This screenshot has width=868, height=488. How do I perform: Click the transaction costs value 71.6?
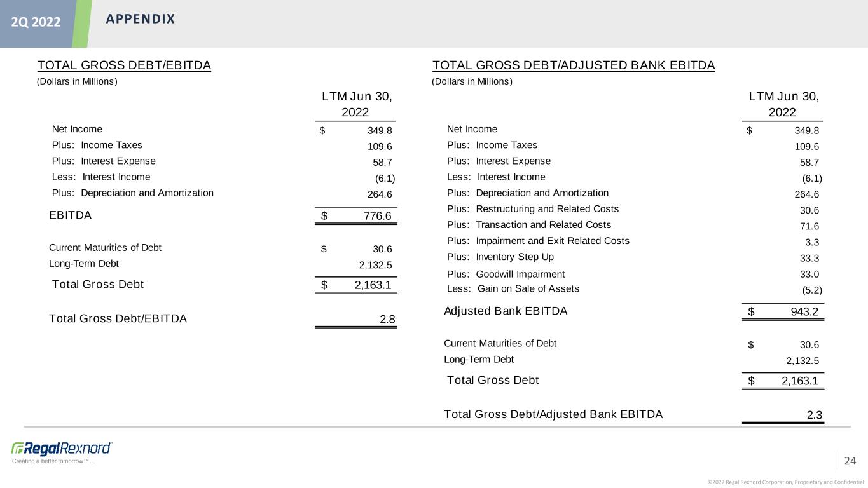808,226
